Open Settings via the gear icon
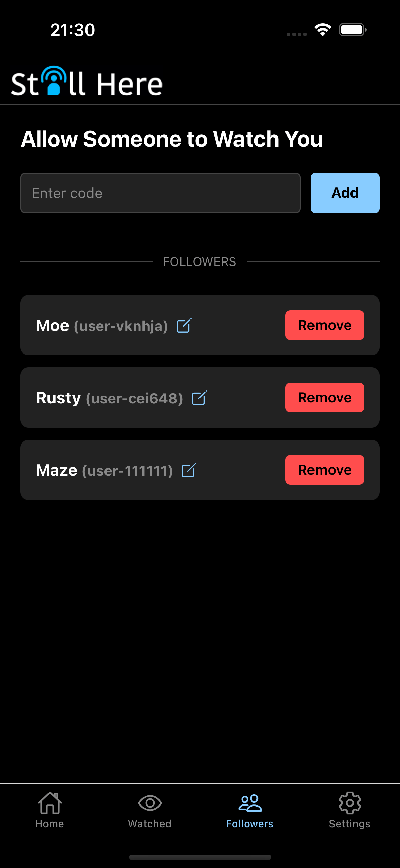The image size is (400, 868). [x=350, y=802]
